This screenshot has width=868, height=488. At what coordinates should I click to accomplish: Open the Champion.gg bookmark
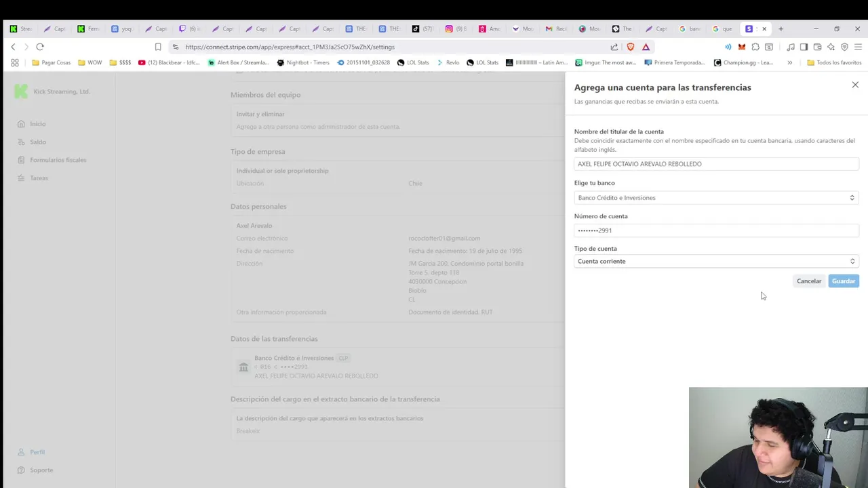[743, 62]
